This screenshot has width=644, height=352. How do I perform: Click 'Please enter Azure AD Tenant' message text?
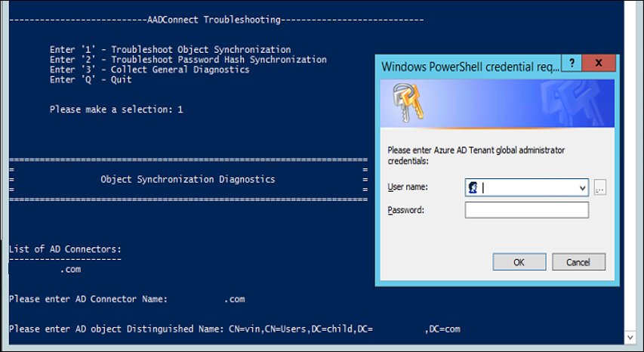coord(476,156)
